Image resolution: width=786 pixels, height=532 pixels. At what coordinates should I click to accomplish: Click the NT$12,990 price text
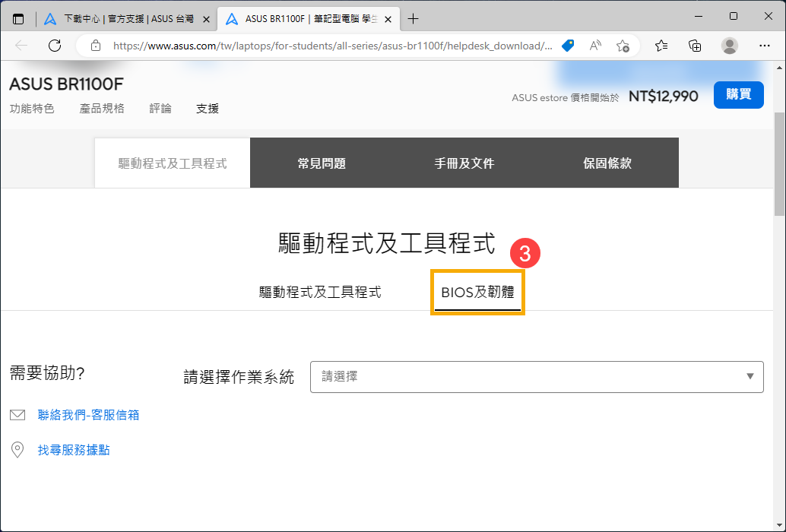tap(663, 97)
